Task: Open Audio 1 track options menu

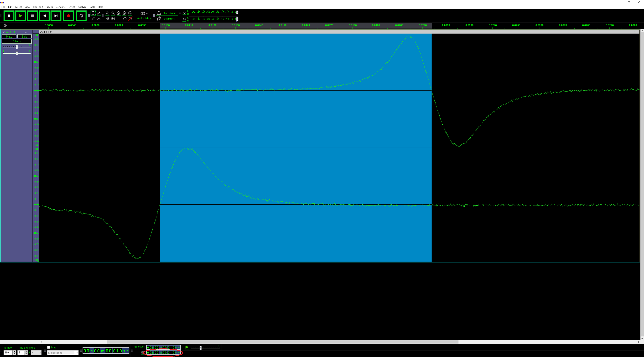Action: click(x=30, y=32)
